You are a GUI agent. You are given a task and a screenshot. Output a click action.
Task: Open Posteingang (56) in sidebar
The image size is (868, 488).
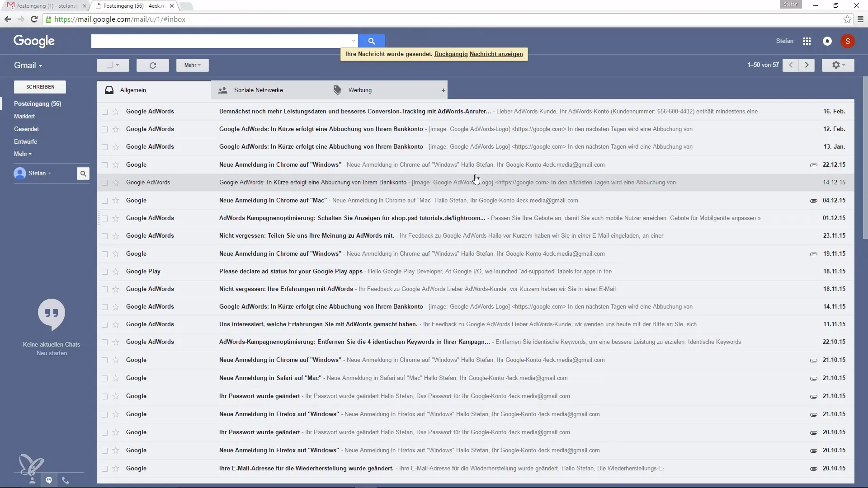[38, 104]
